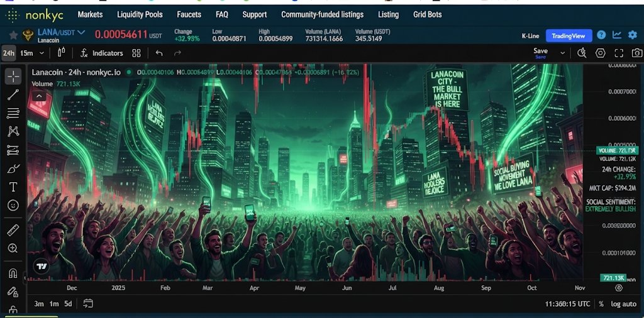The image size is (644, 318).
Task: Set range to 3m
Action: 38,304
